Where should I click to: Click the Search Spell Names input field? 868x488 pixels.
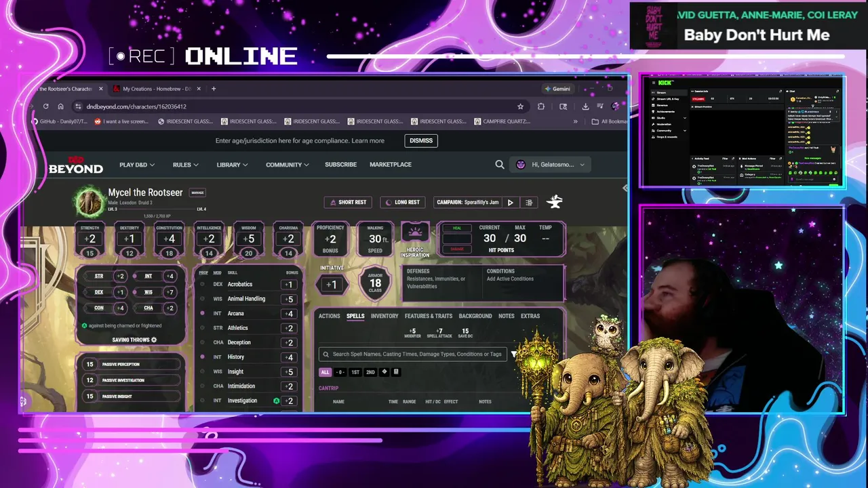pos(413,354)
